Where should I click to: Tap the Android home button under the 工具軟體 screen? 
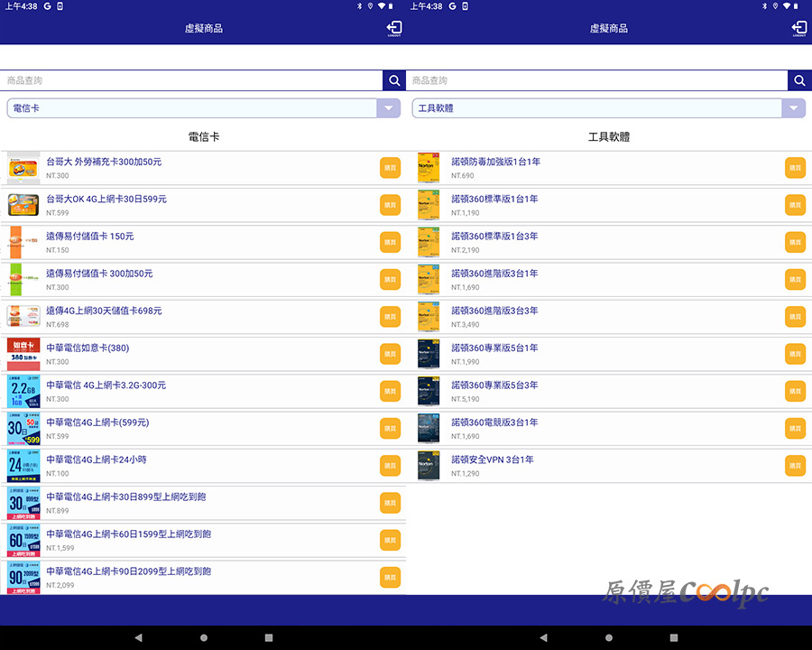[x=608, y=637]
